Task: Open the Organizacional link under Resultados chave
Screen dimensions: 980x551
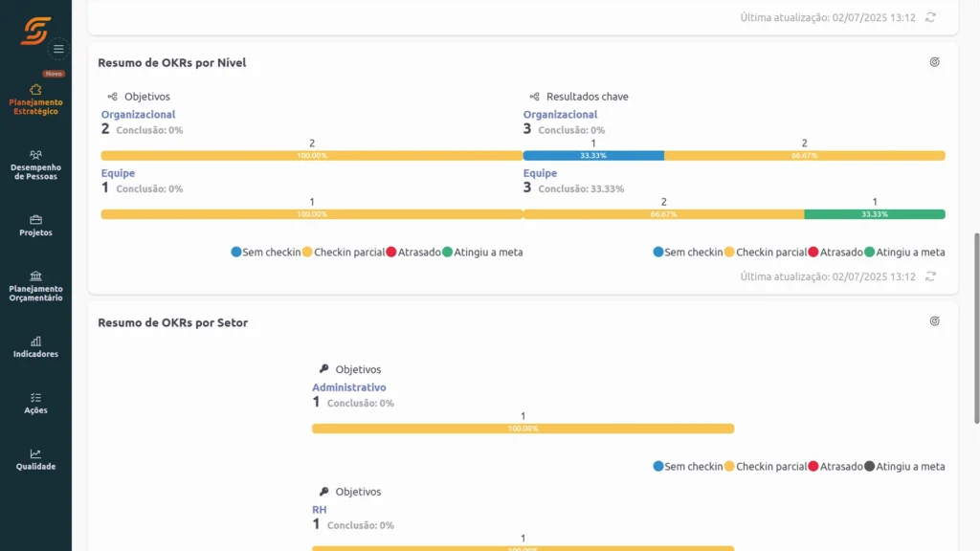Action: [x=560, y=115]
